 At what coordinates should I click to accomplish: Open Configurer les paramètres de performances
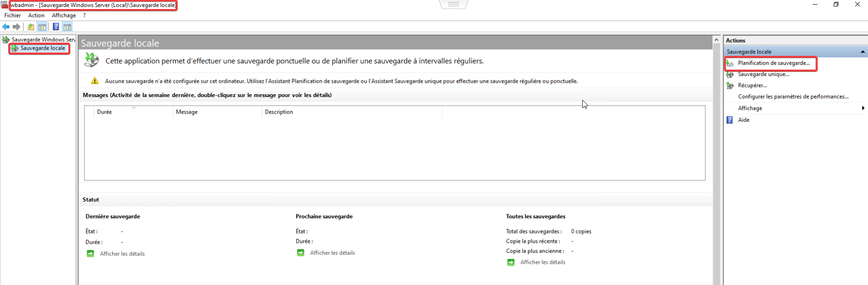[793, 97]
